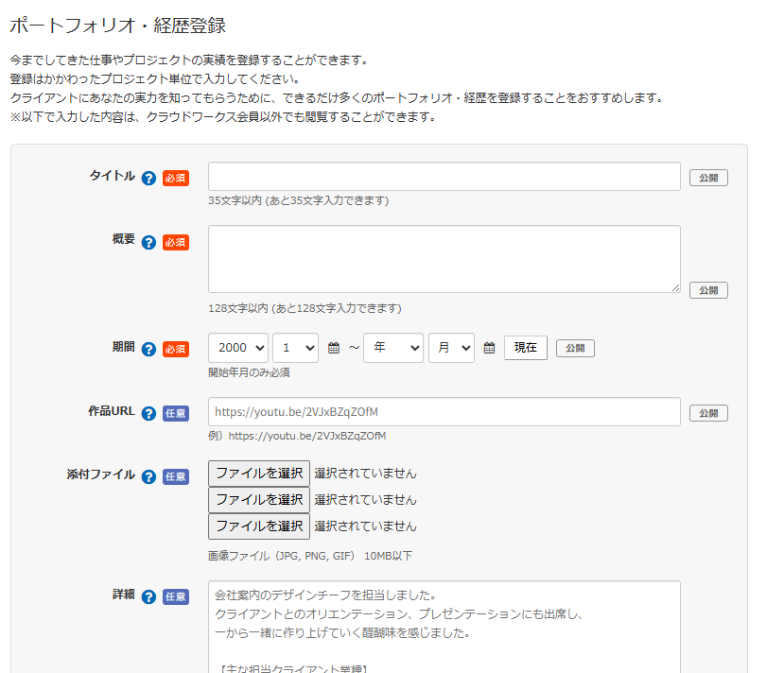Toggle the 公開 setting for 作品URL
This screenshot has width=784, height=673.
pos(708,413)
